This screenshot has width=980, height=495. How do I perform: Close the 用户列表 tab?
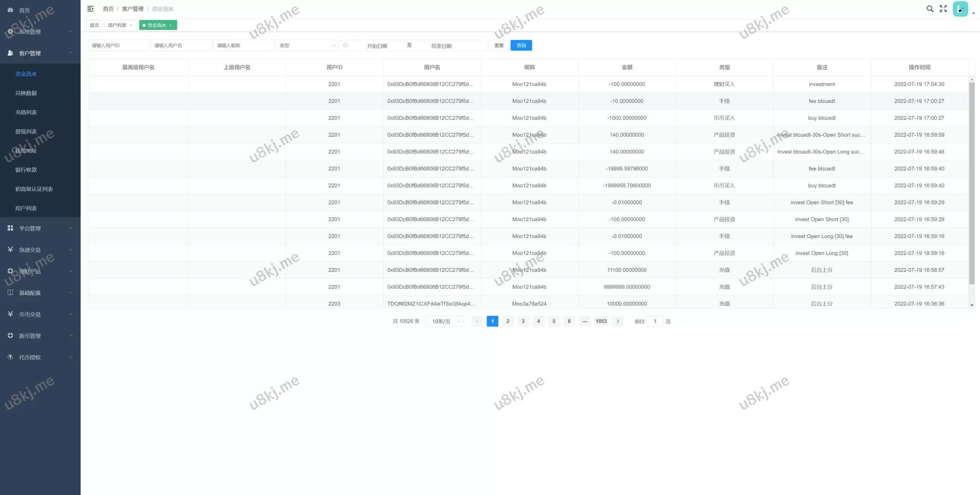[131, 25]
